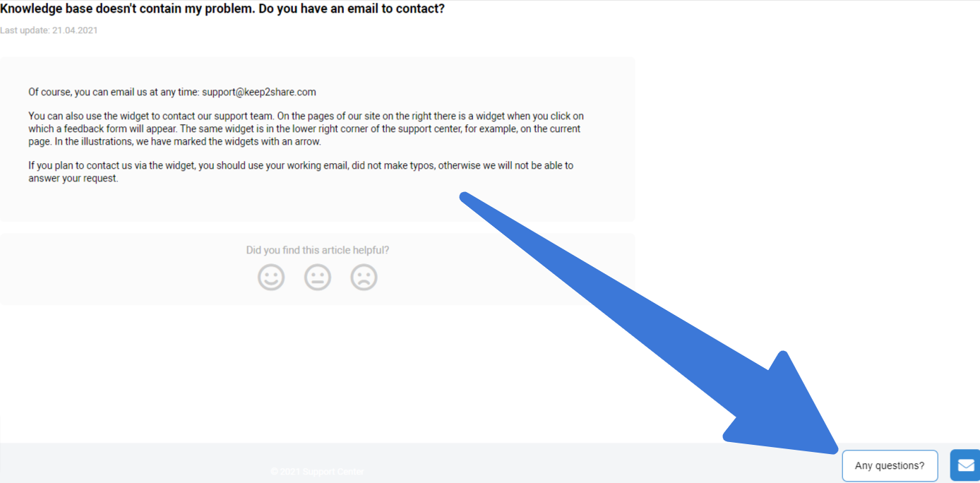
Task: Click the sentence 'Of course, you can email us'
Action: coord(172,92)
